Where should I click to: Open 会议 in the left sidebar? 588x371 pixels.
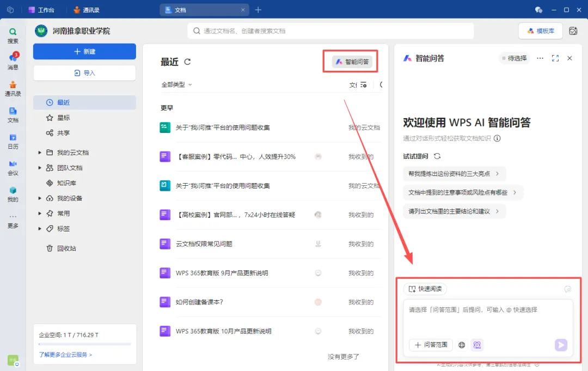(x=13, y=168)
